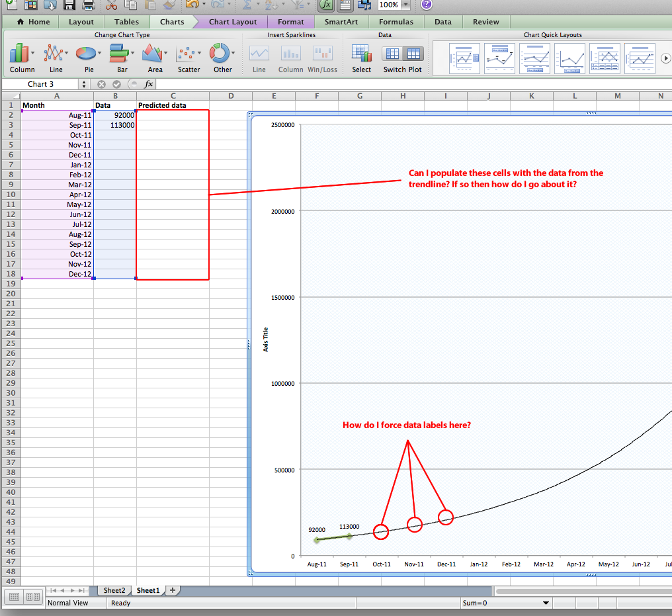Choose the Area chart type icon
This screenshot has width=672, height=616.
point(152,53)
